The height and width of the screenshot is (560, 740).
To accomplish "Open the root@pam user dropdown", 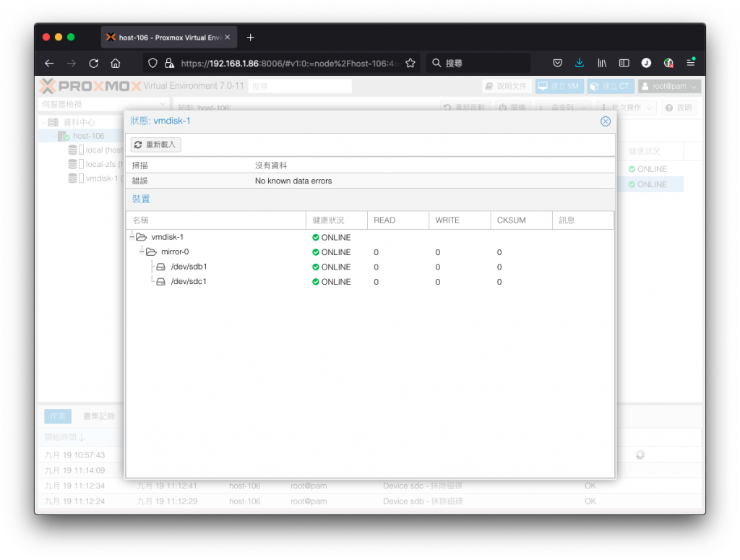I will (x=669, y=86).
